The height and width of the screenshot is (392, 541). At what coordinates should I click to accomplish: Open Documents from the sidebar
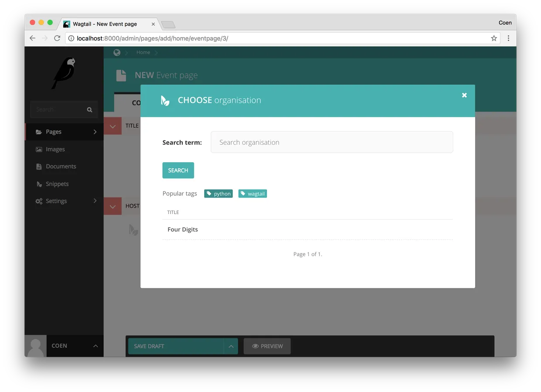38,166
